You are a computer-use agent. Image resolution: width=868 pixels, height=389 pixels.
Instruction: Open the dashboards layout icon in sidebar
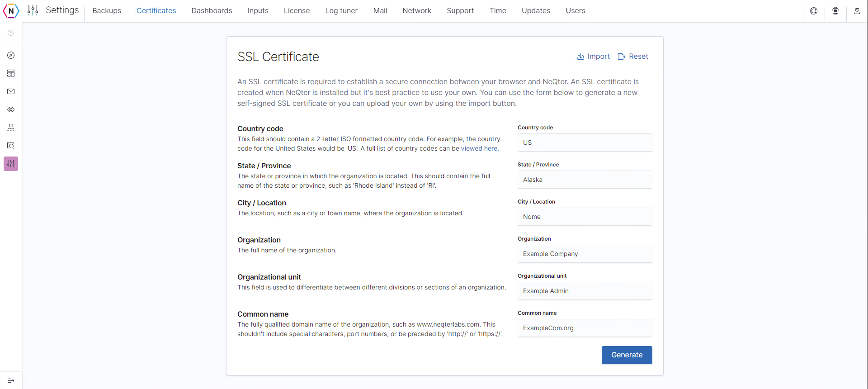click(11, 73)
